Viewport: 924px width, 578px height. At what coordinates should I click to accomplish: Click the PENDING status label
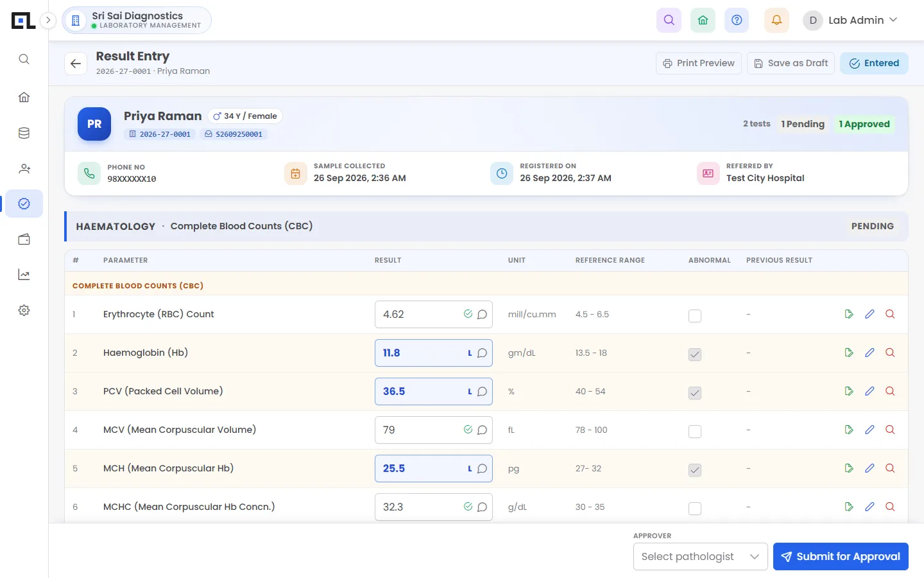pyautogui.click(x=872, y=226)
